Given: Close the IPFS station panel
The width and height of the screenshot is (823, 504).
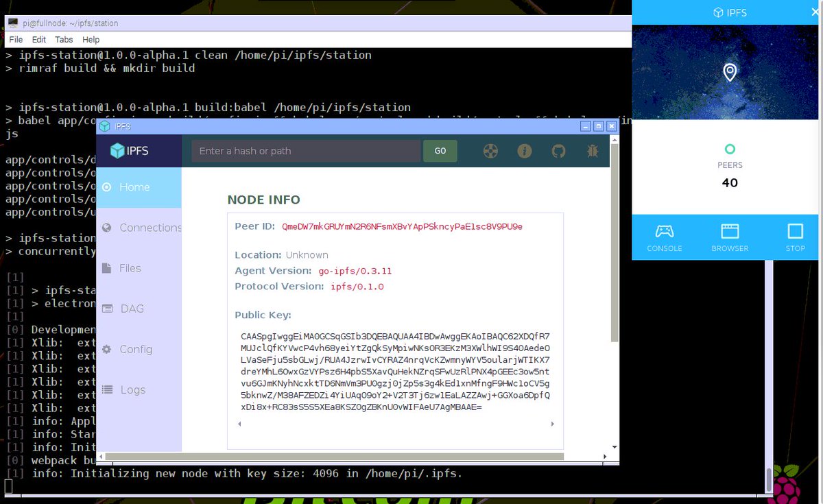Looking at the screenshot, I should [x=815, y=12].
